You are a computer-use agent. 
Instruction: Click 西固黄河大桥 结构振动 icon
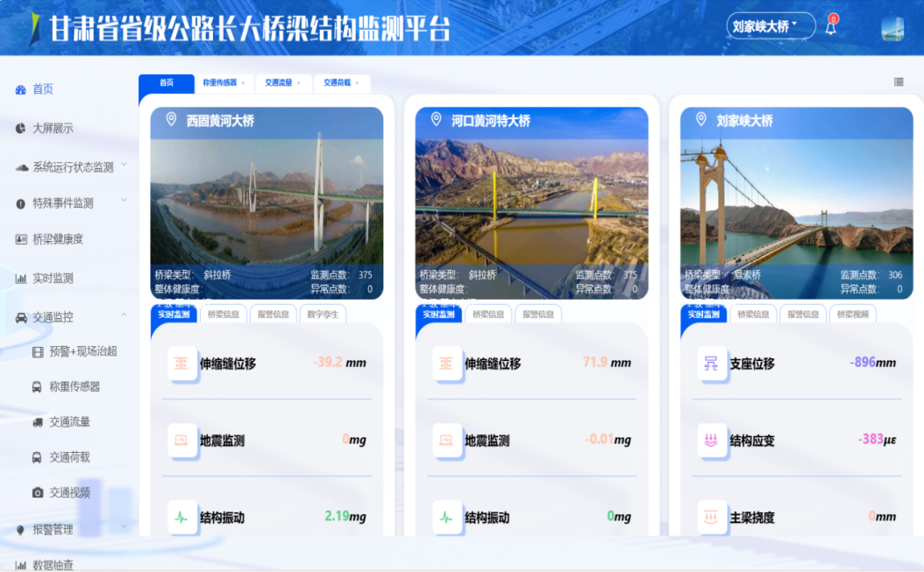181,518
